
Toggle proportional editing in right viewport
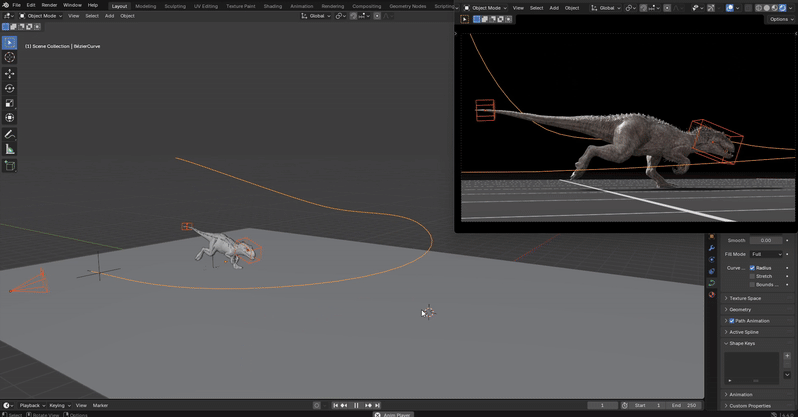click(x=667, y=8)
